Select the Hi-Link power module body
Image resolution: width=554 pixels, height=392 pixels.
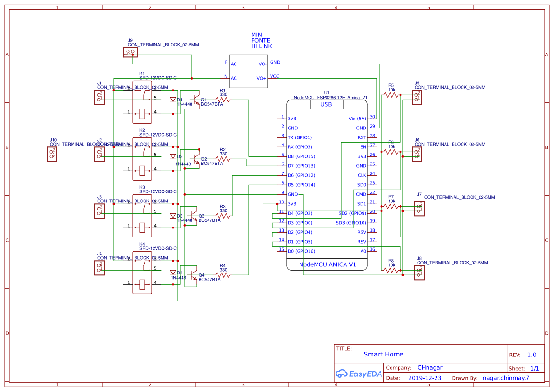coord(249,71)
